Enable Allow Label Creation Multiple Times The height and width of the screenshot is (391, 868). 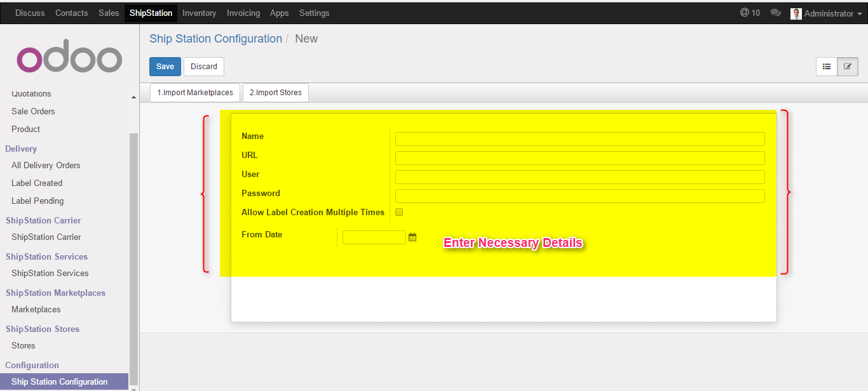(x=399, y=212)
